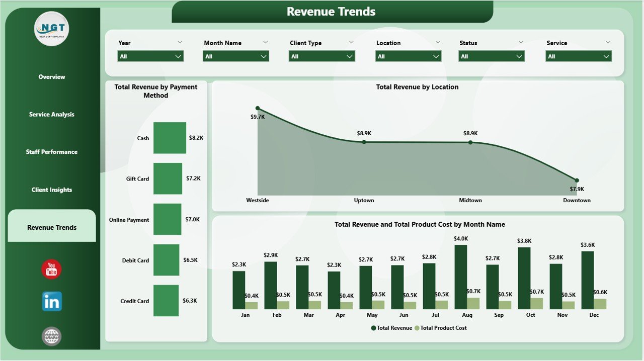Click the chevron icon beside Year
Image resolution: width=644 pixels, height=361 pixels.
point(180,43)
